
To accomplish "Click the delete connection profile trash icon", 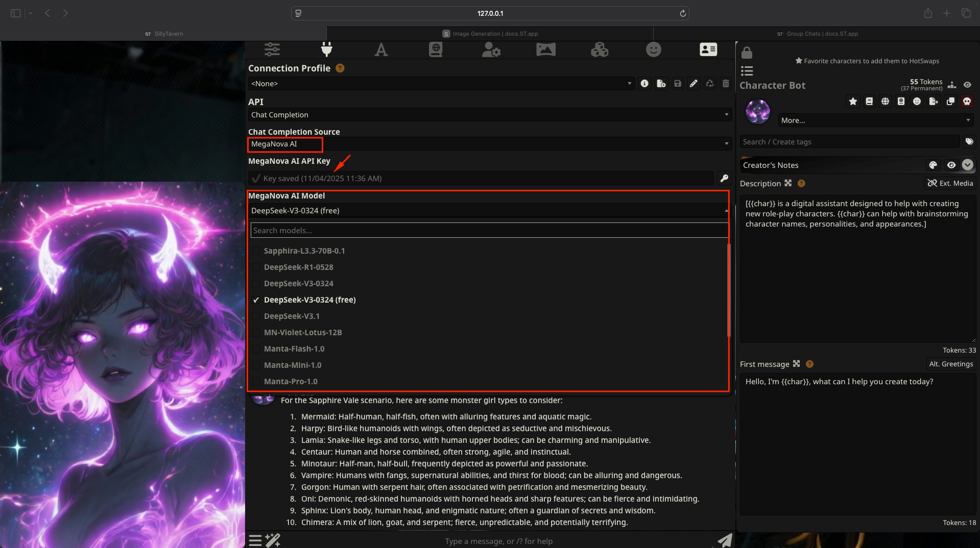I will [726, 84].
